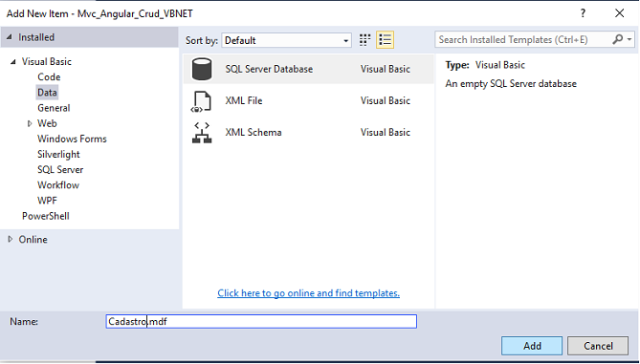
Task: Open the search options dropdown arrow
Action: click(629, 39)
